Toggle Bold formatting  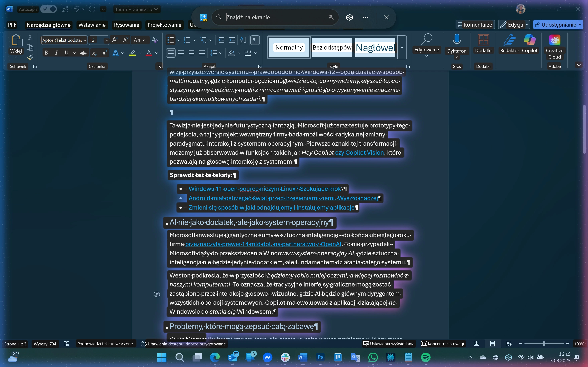pos(46,53)
